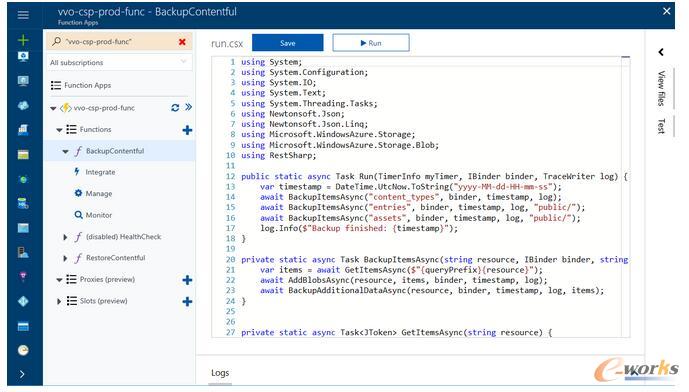Refresh the vvo-csp-prod-func function app
Viewport: 689px width, 392px height.
175,108
